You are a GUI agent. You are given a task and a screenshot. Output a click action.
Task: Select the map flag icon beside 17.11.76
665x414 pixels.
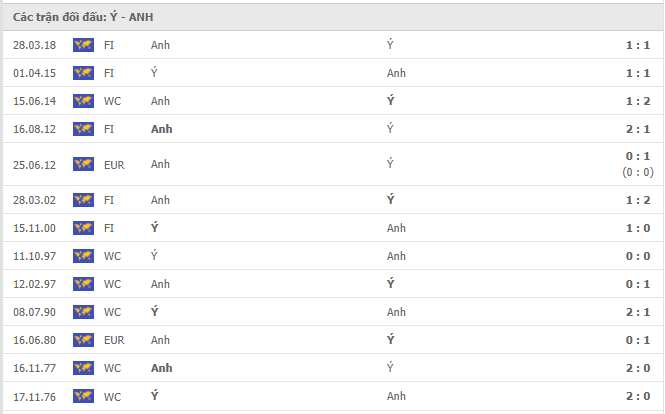tap(83, 396)
